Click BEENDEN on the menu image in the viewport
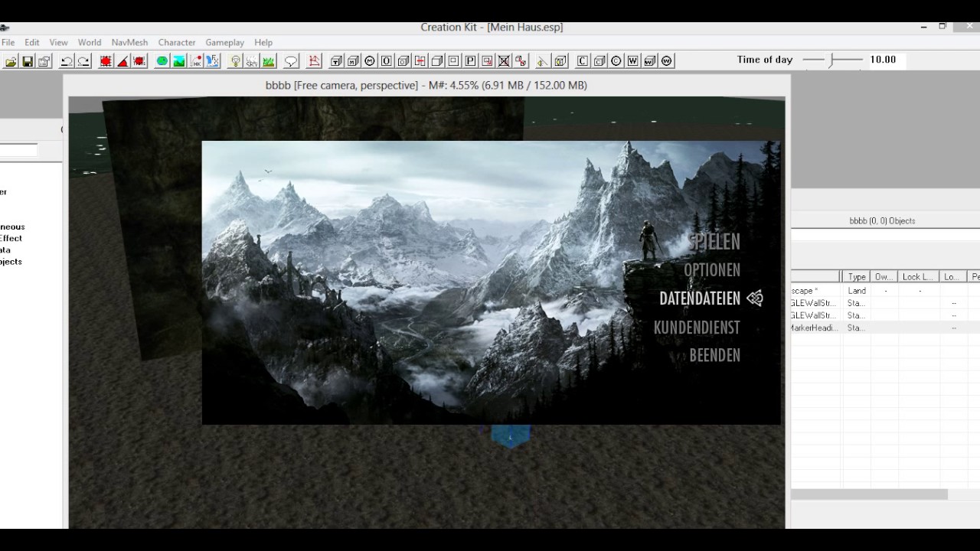The height and width of the screenshot is (551, 980). click(x=715, y=356)
